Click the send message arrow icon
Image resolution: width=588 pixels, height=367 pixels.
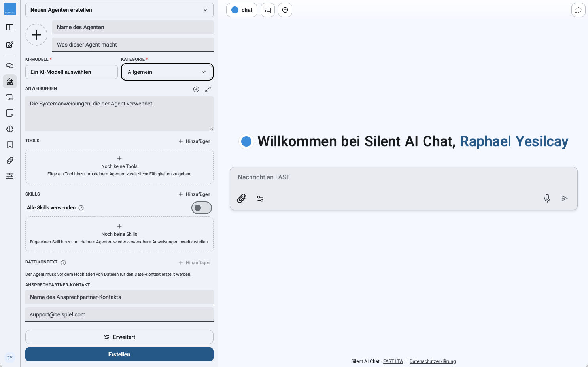click(x=565, y=198)
